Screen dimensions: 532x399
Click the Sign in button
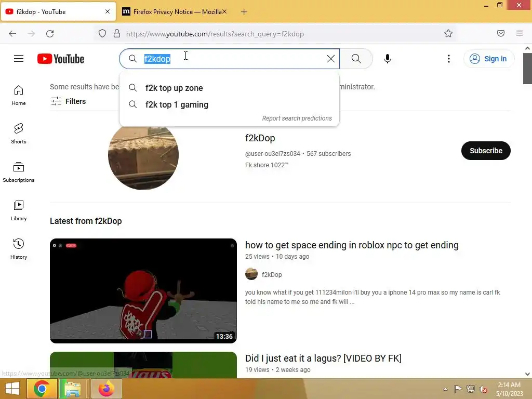(x=489, y=59)
